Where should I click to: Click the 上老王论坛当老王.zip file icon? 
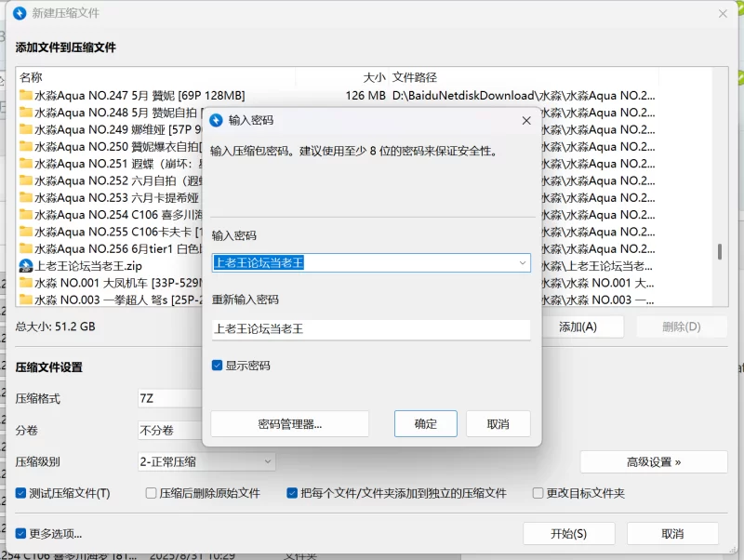click(26, 266)
